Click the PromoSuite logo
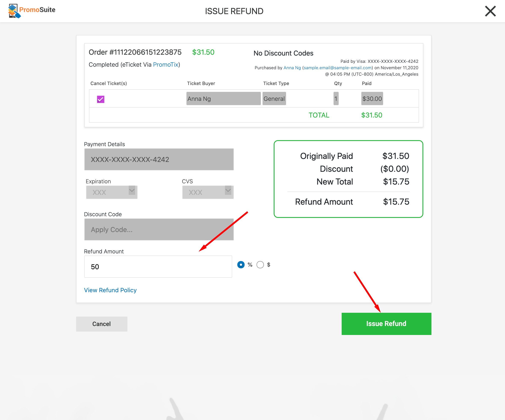The width and height of the screenshot is (505, 420). tap(31, 11)
